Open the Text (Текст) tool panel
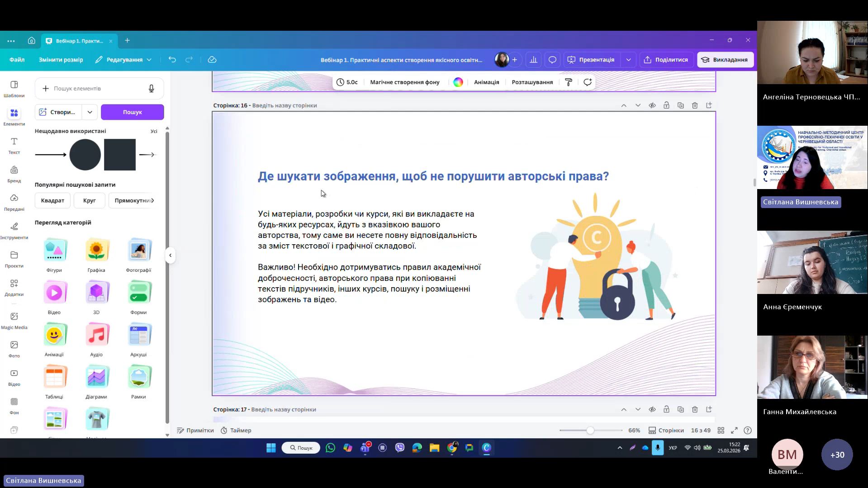Image resolution: width=868 pixels, height=488 pixels. click(x=14, y=146)
